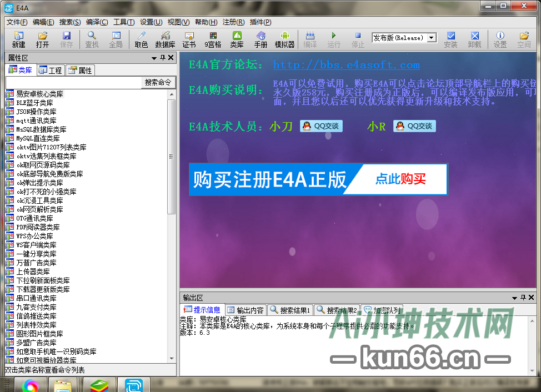Open the 编译(C) menu
The image size is (541, 392).
(x=97, y=22)
